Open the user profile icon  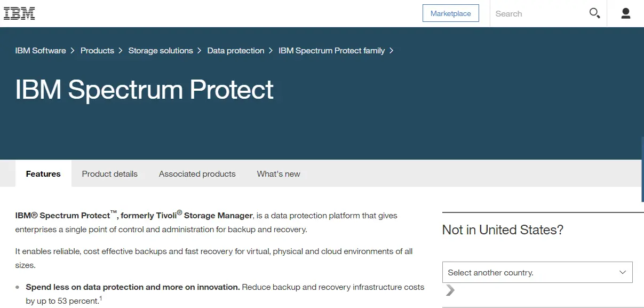click(626, 13)
